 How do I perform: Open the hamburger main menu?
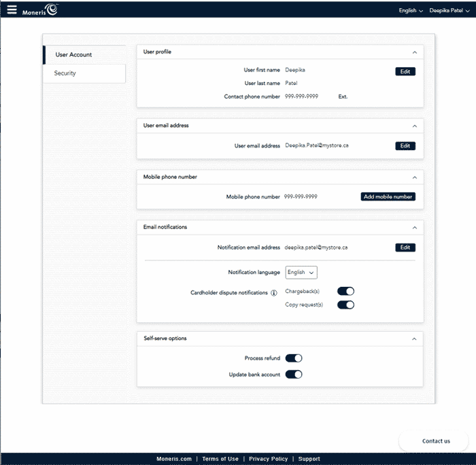pyautogui.click(x=12, y=10)
